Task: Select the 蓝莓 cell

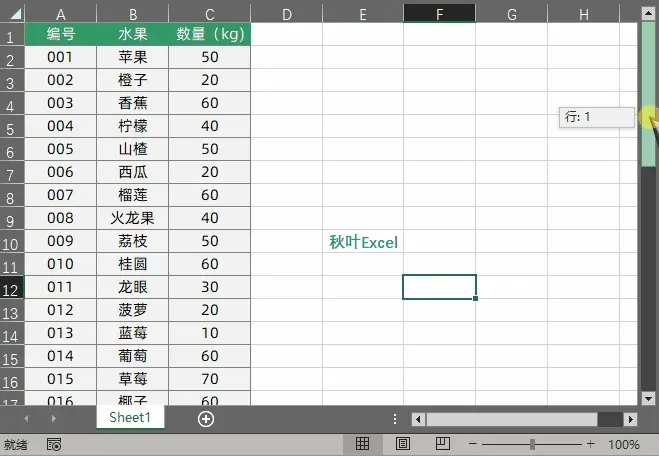Action: 133,333
